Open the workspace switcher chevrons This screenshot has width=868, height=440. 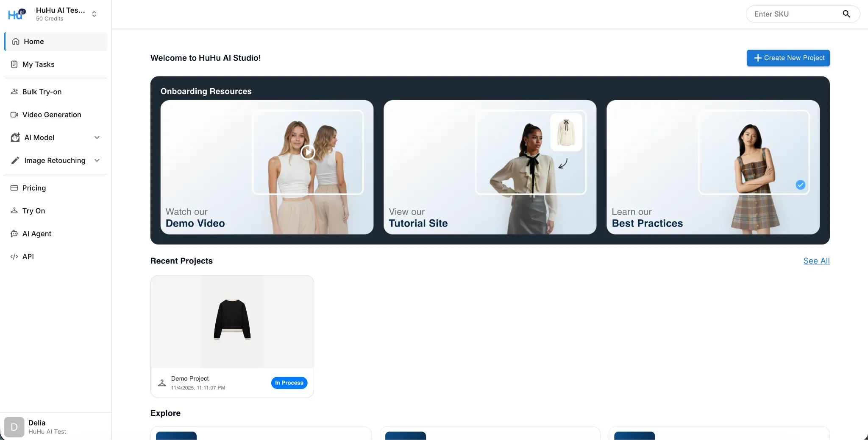click(x=94, y=14)
